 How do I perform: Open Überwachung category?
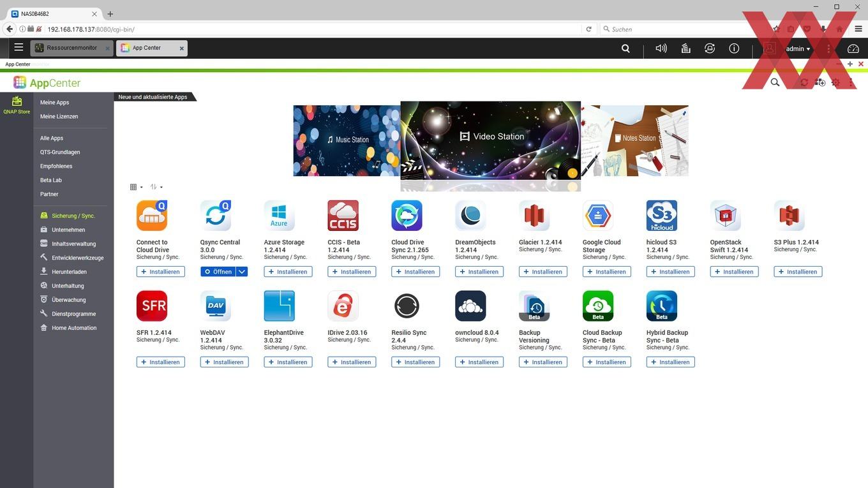[x=69, y=300]
